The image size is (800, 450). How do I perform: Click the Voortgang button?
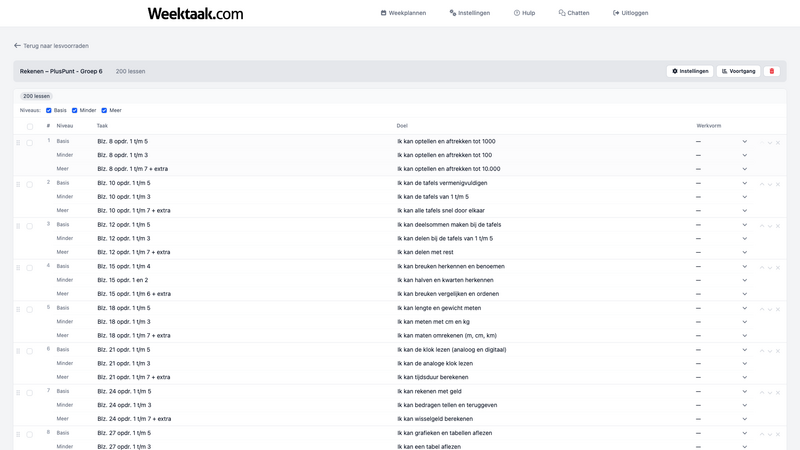pos(738,71)
